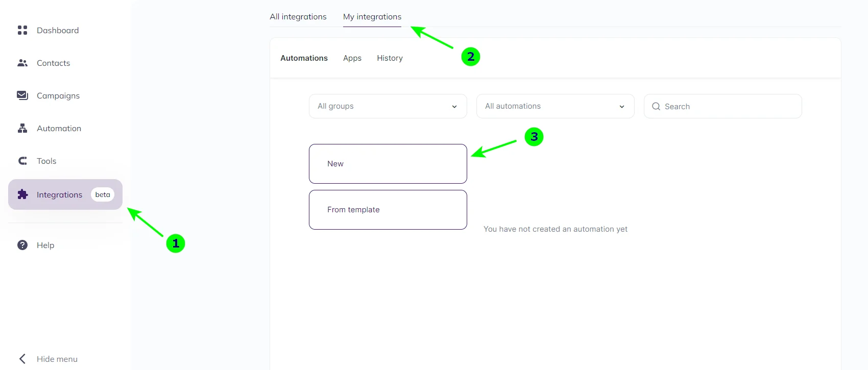Screen dimensions: 868x370
Task: Click the Campaigns envelope icon
Action: [22, 95]
